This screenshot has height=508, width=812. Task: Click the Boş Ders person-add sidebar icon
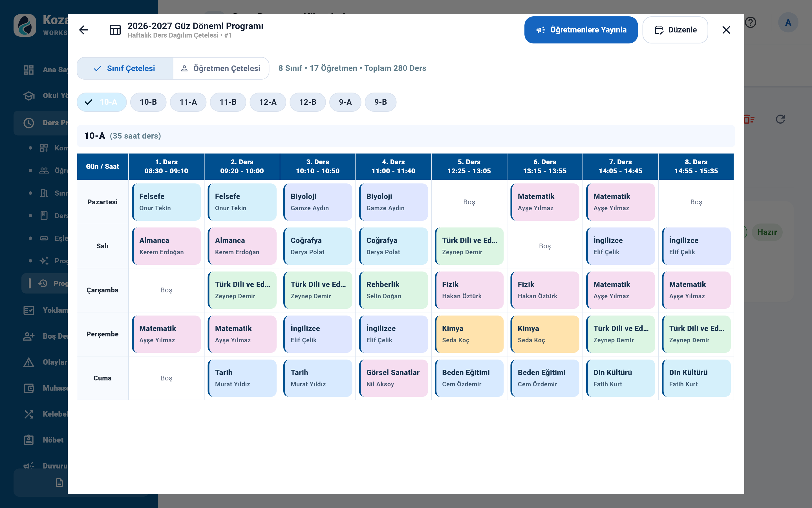tap(29, 336)
